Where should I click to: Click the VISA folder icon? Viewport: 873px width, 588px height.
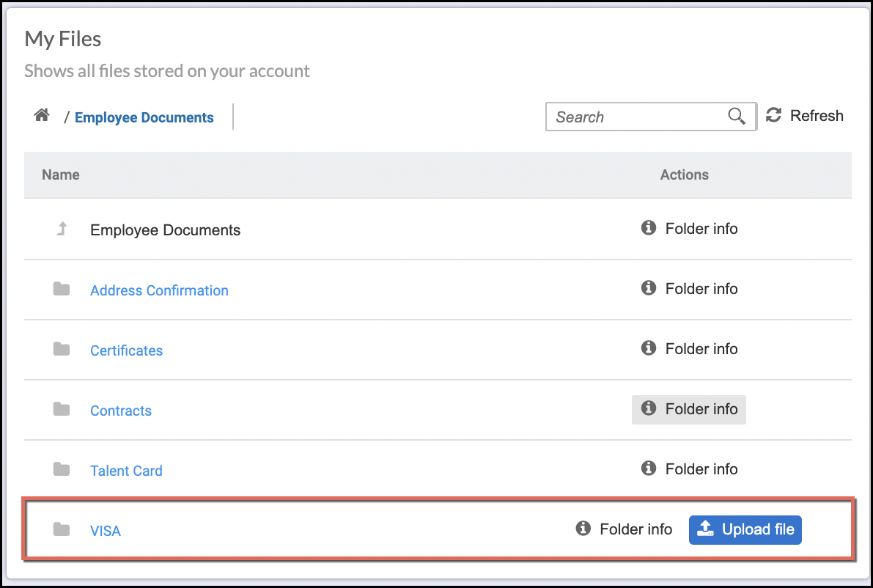(62, 530)
